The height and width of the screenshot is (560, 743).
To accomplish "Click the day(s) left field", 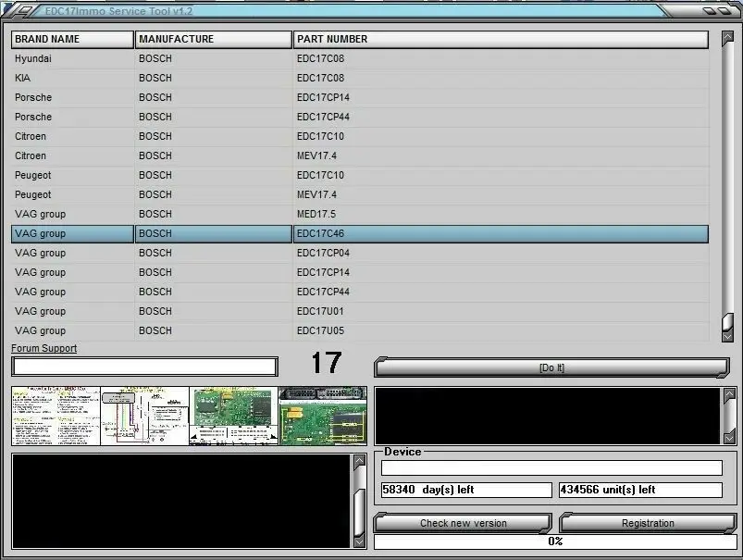I will (x=466, y=490).
